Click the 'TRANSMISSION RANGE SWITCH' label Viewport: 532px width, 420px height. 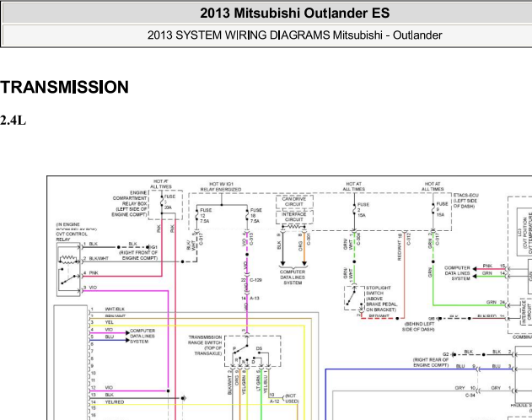pos(205,340)
